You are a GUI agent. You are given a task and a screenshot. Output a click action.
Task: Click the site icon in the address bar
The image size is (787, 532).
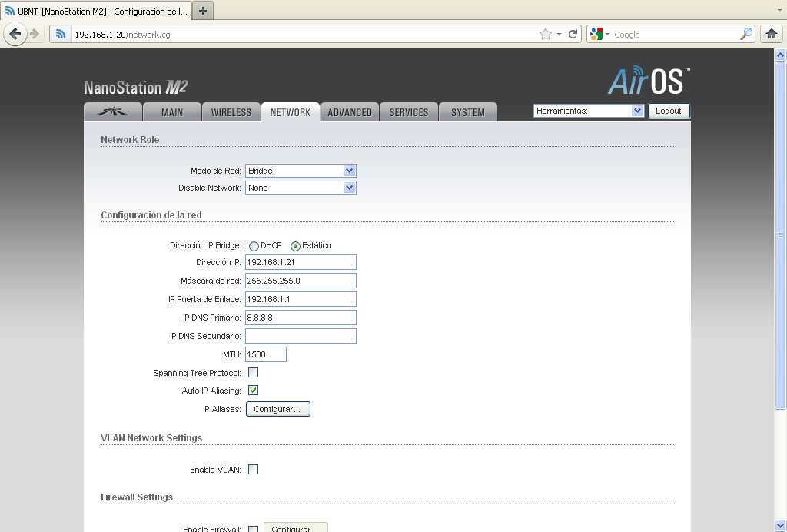(x=60, y=34)
